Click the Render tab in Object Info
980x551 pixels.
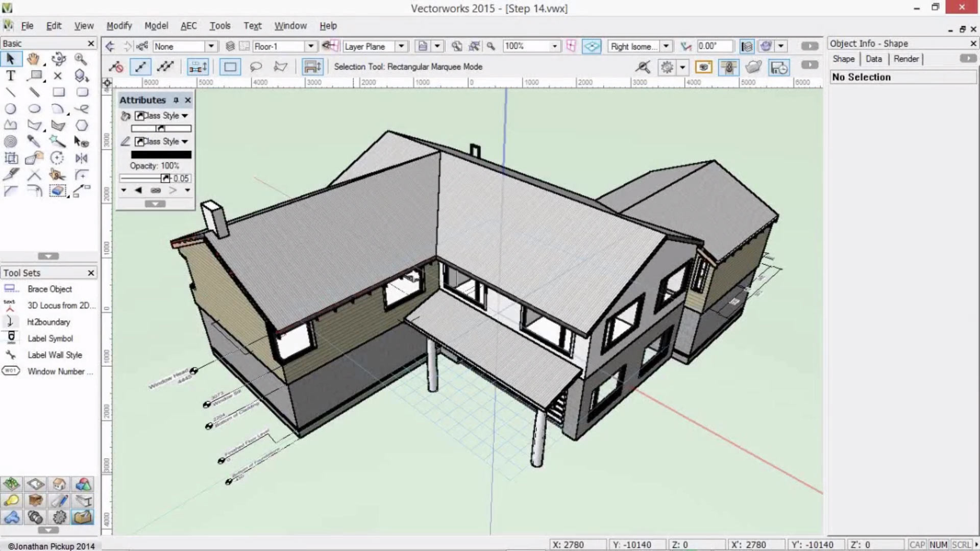click(906, 59)
